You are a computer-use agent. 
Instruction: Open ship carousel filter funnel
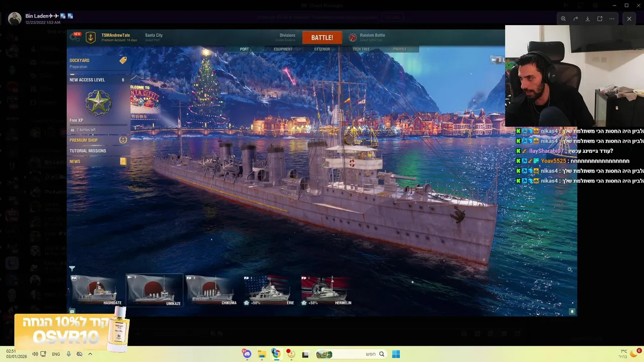tap(72, 269)
